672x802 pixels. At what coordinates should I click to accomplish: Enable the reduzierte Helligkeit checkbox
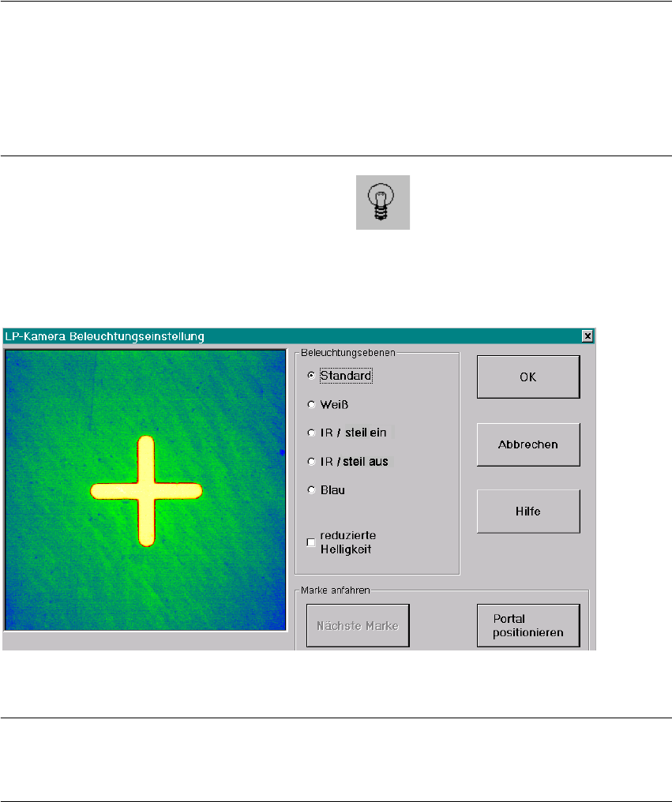pos(311,542)
